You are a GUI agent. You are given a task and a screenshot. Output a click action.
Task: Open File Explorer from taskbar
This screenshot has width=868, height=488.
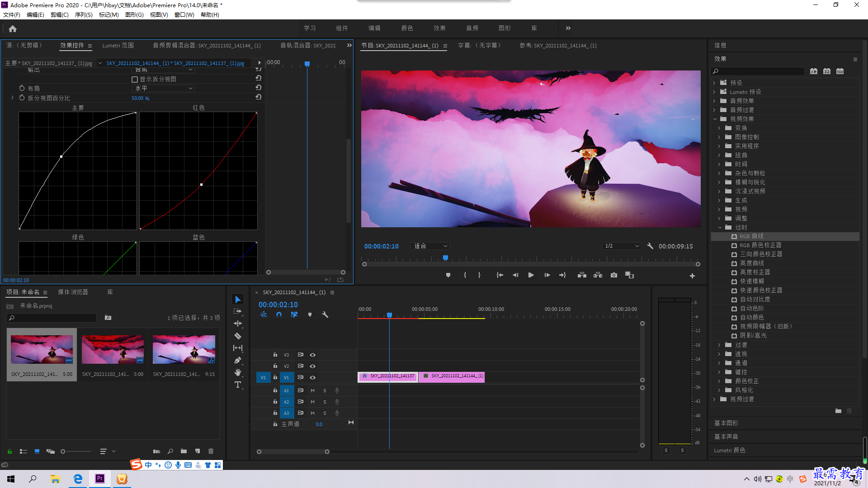coord(55,479)
